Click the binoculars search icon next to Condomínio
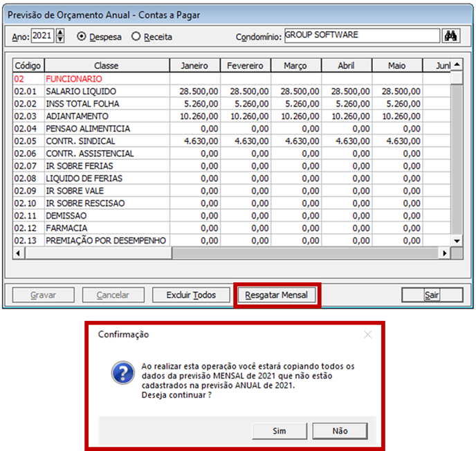 [x=451, y=36]
